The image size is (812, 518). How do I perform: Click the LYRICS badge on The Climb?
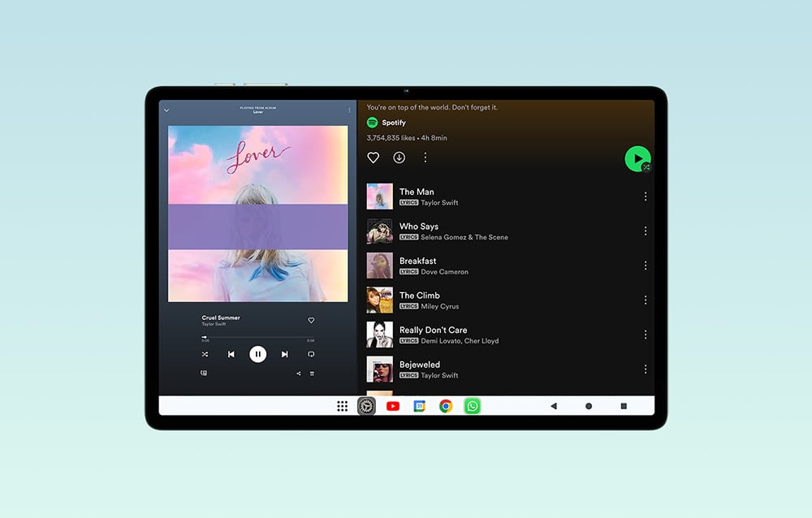tap(408, 306)
